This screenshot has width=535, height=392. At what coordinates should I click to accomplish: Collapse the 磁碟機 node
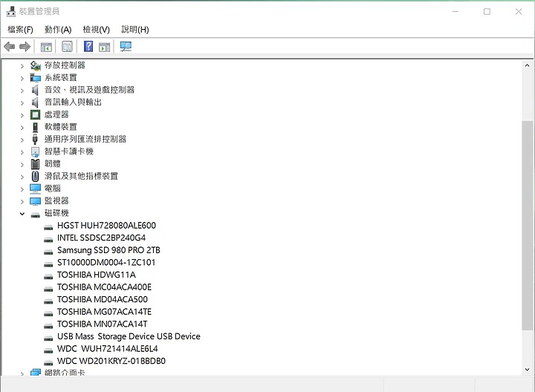pos(22,214)
